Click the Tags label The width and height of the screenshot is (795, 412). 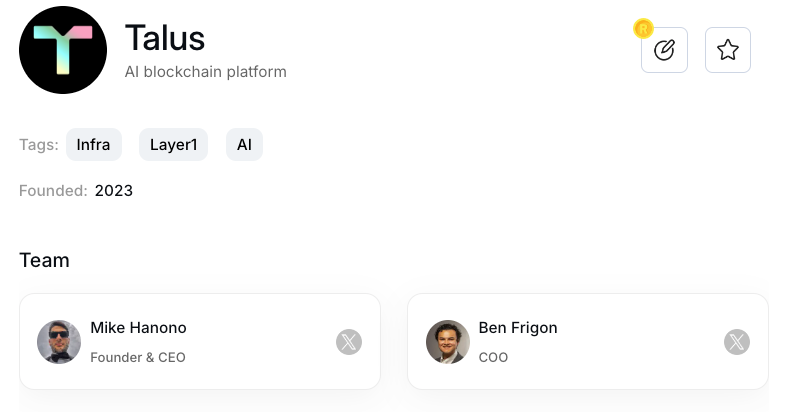39,145
